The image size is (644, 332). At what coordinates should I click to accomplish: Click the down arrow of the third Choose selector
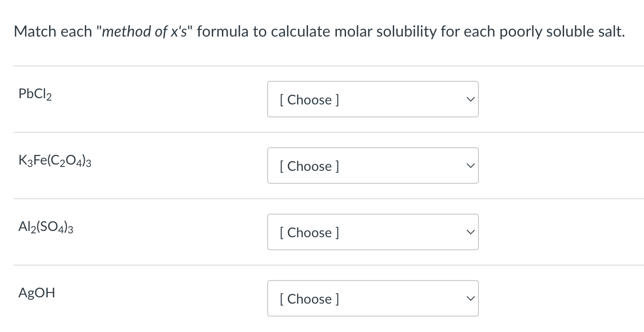(470, 232)
